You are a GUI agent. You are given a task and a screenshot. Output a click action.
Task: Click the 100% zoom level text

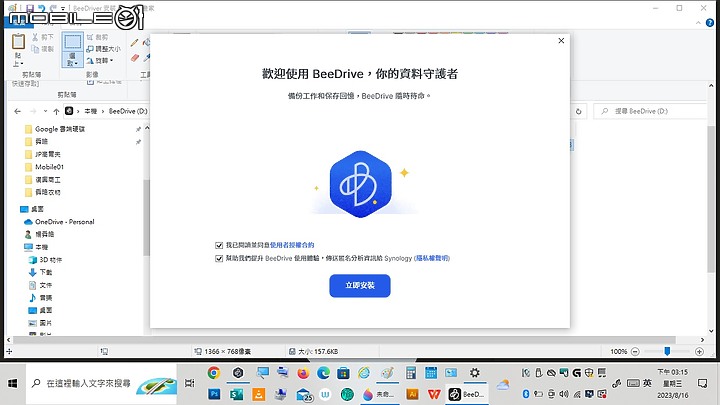[619, 352]
